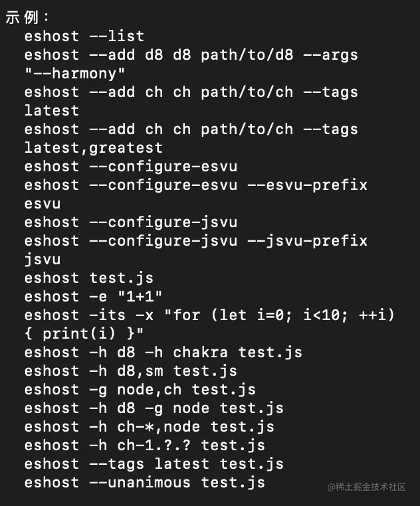Click the 'eshost -g node,ch test.js' line
Viewport: 420px width, 506px height.
(140, 389)
